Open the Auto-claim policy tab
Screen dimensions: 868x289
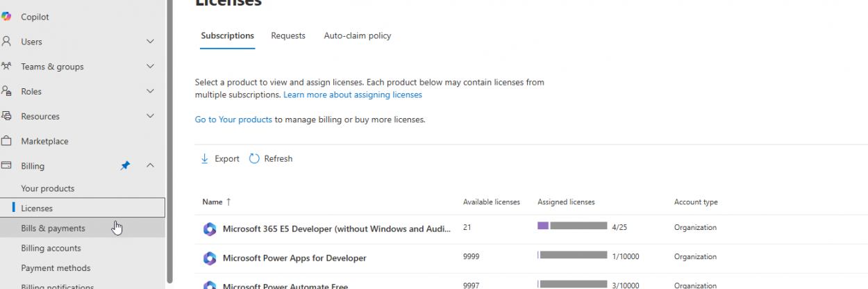coord(358,35)
